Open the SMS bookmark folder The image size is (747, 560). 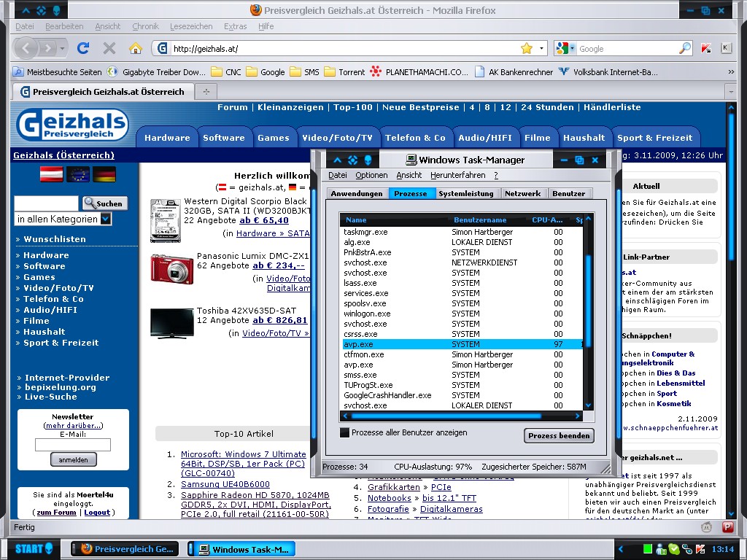[x=304, y=72]
